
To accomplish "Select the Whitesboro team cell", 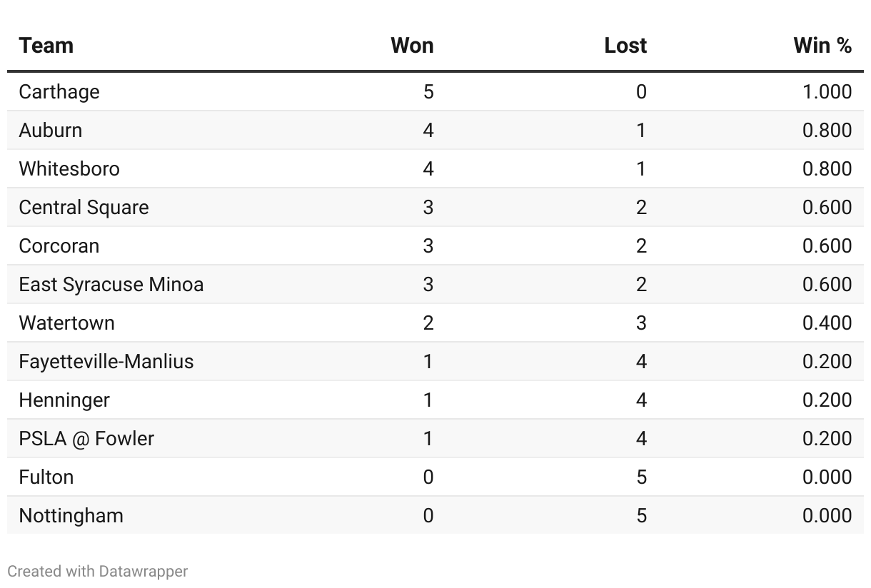I will click(69, 169).
